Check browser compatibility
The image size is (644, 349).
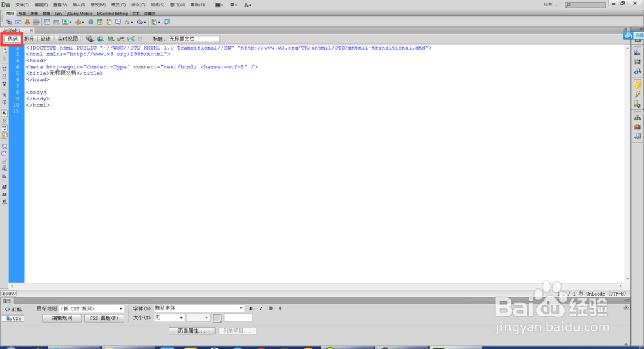click(x=131, y=39)
